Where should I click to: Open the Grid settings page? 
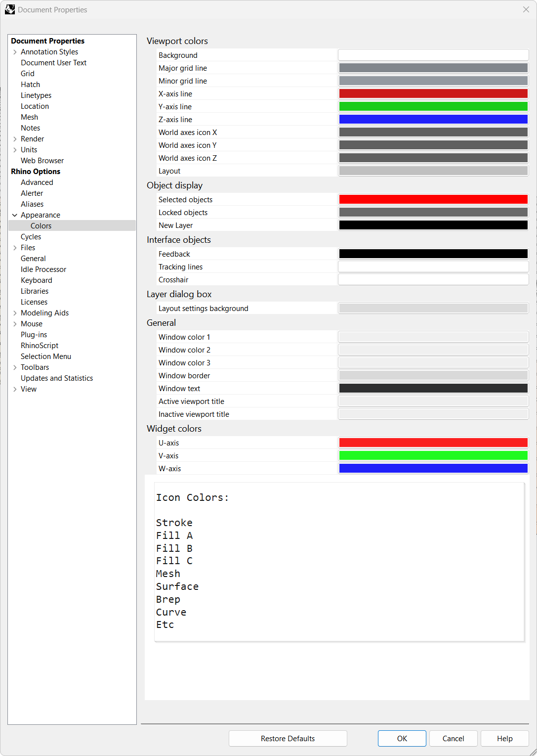click(x=28, y=74)
